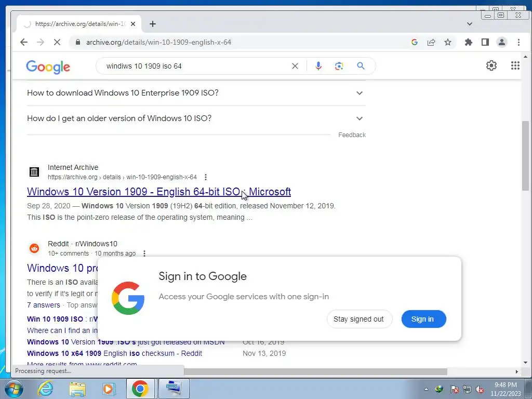Click the Feedback link

click(352, 135)
